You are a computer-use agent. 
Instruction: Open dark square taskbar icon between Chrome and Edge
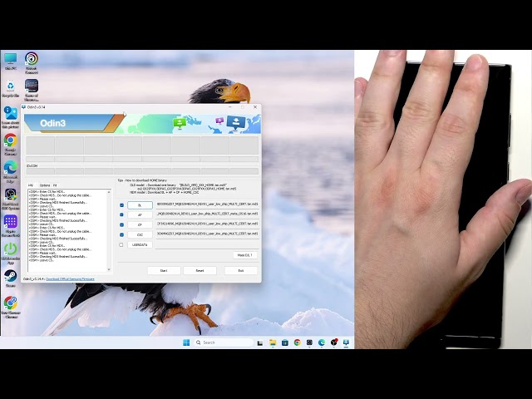tap(309, 342)
